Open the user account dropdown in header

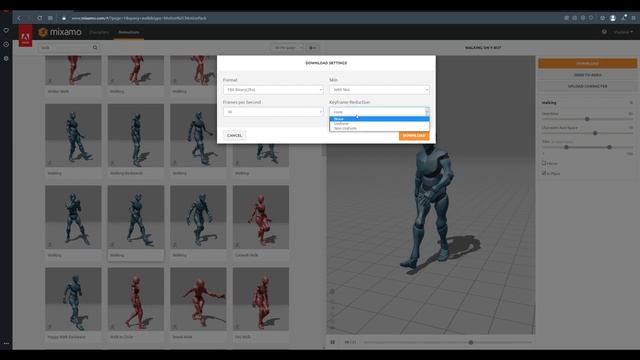pos(623,32)
